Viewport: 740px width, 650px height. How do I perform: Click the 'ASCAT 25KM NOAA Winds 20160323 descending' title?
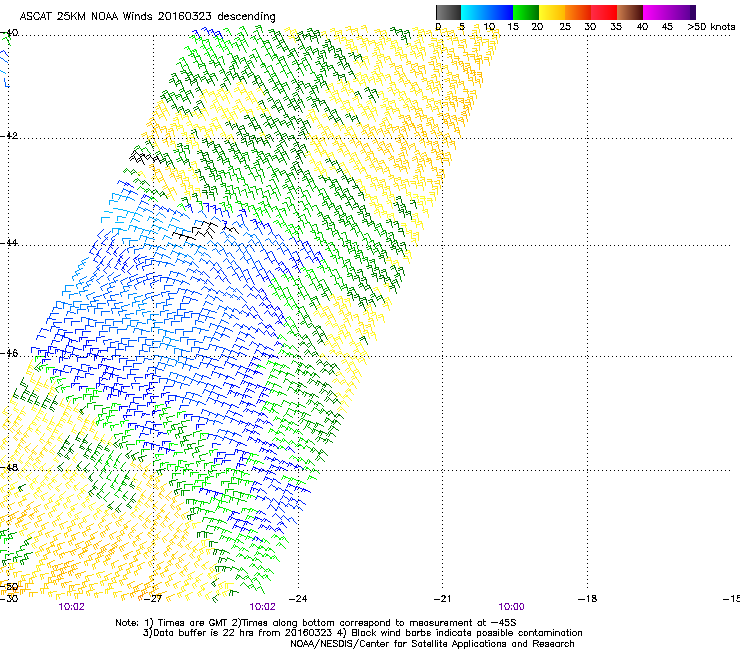147,16
